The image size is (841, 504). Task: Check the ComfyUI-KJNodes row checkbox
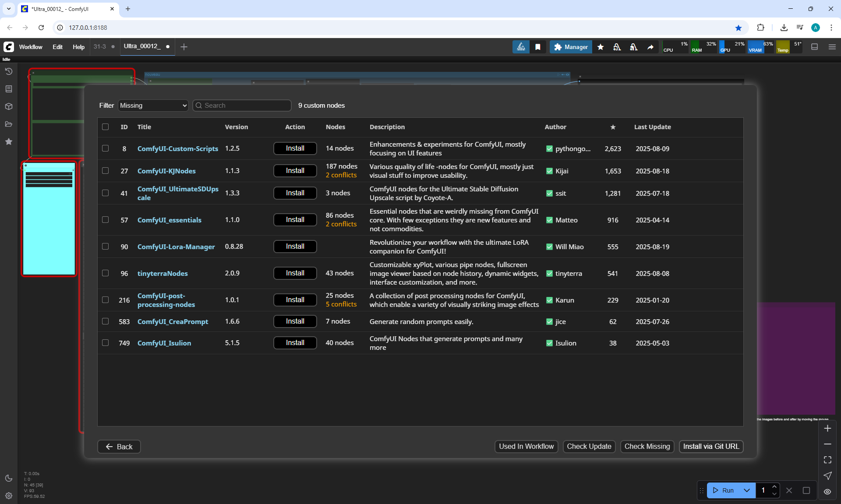(105, 171)
